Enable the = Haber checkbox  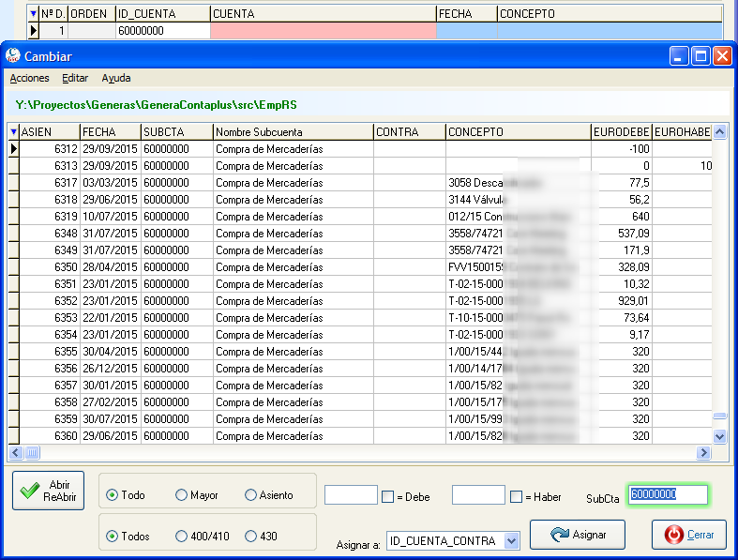coord(517,497)
